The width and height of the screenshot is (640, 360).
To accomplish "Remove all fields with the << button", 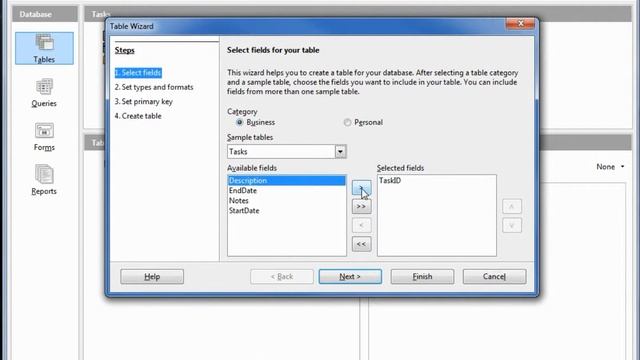I will click(361, 244).
